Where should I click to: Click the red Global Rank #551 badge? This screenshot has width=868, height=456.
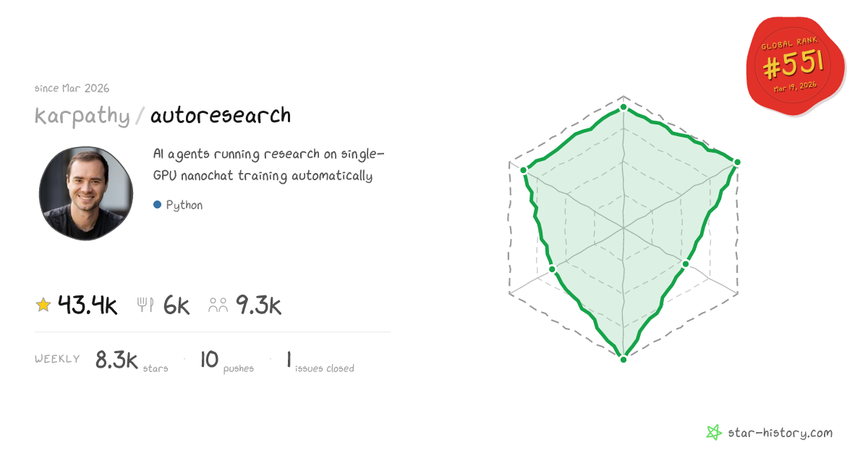pyautogui.click(x=794, y=65)
